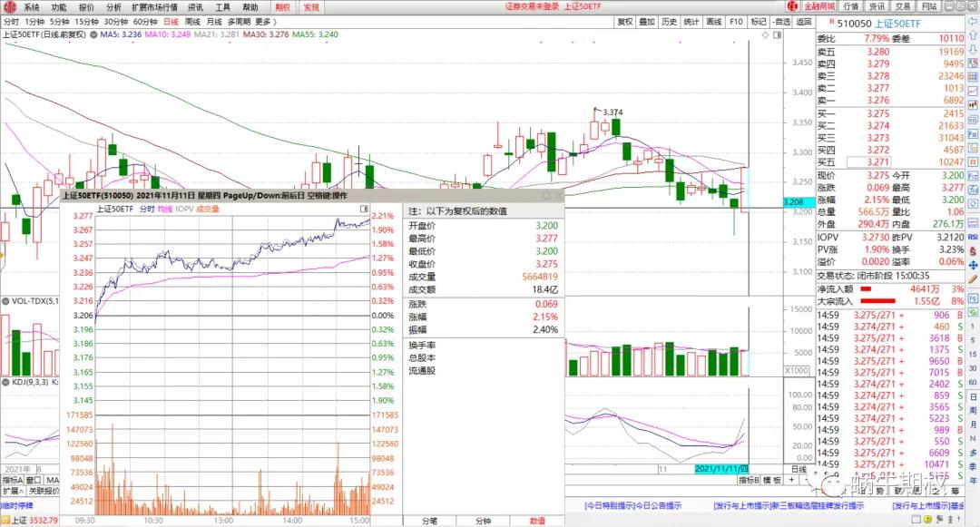
Task: Toggle 复权 price adjustment on the chart
Action: 624,21
